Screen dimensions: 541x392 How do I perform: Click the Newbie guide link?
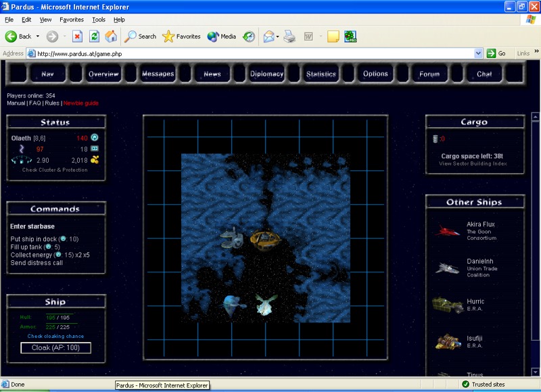[x=80, y=103]
